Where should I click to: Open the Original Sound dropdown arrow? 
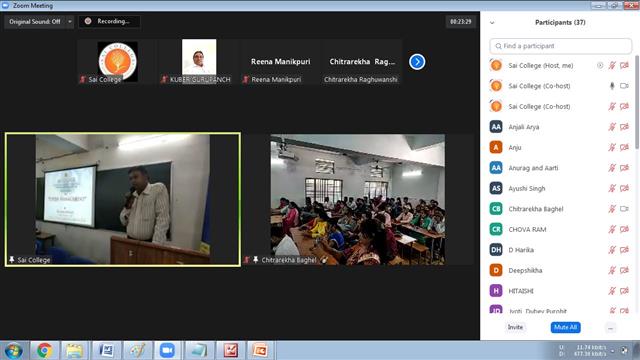[x=70, y=22]
